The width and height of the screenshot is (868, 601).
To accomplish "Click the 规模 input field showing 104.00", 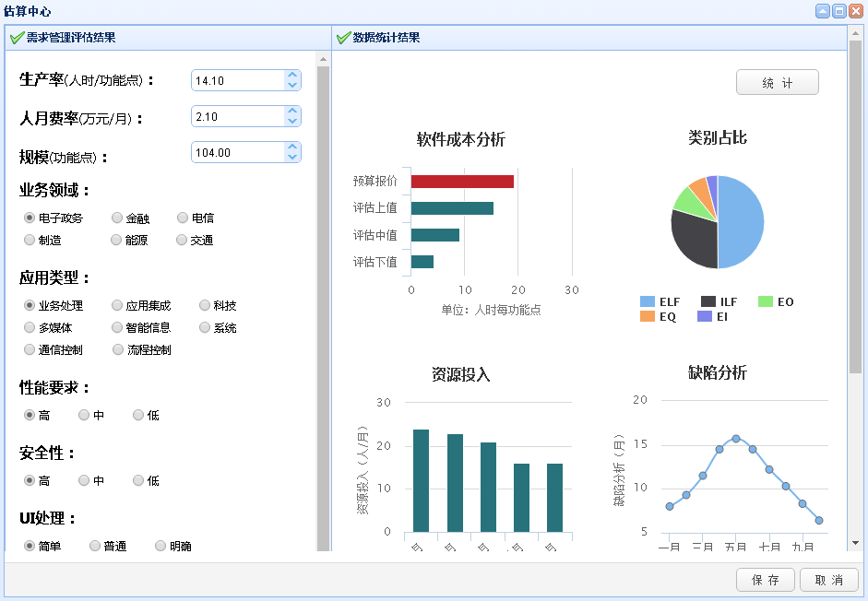I will click(x=238, y=152).
